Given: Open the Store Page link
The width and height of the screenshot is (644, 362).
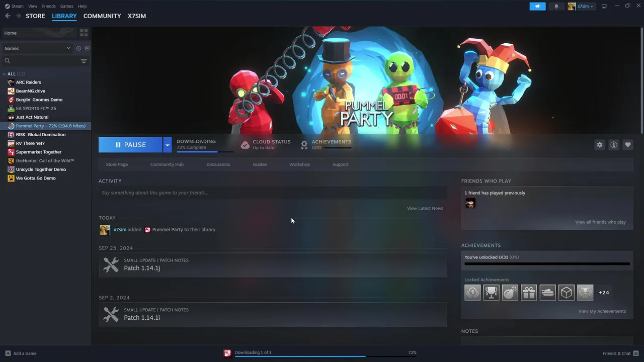Looking at the screenshot, I should (117, 164).
